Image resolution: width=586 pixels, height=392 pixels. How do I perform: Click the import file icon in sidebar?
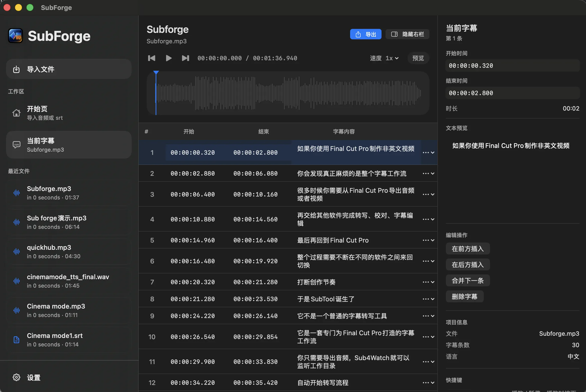tap(16, 69)
